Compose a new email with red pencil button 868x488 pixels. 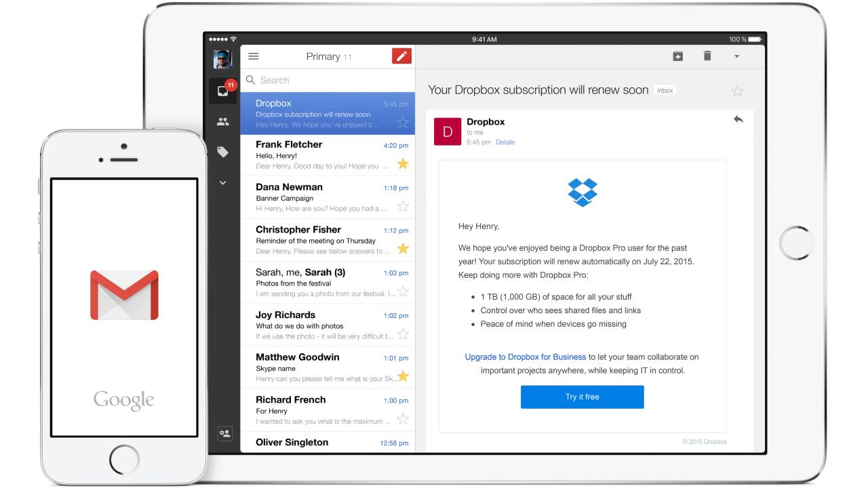coord(402,56)
